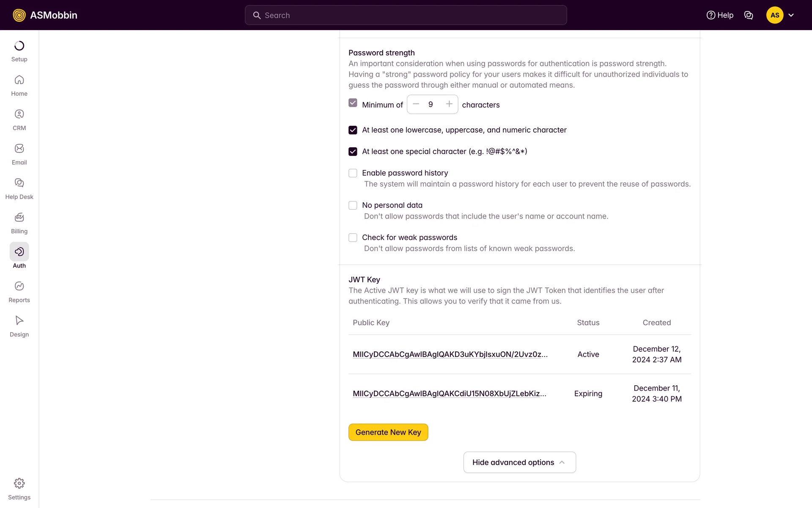Click the chat messages icon in header
Image resolution: width=812 pixels, height=508 pixels.
749,15
